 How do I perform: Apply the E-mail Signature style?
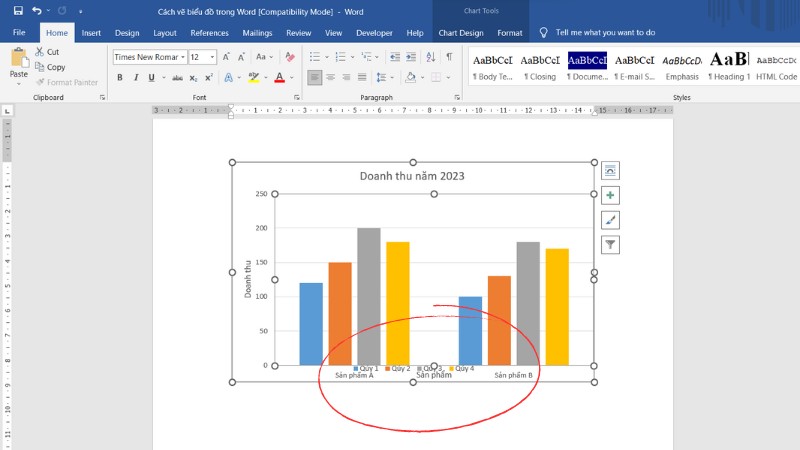(x=635, y=67)
